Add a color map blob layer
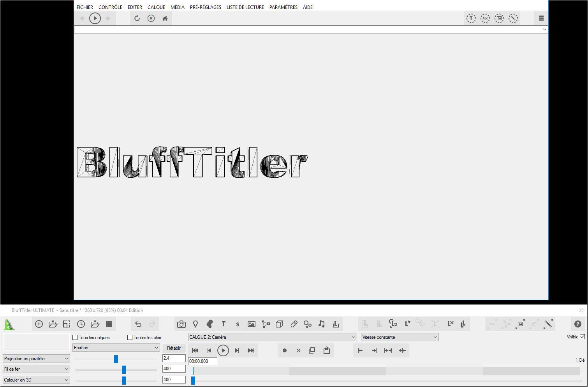The image size is (588, 387). click(209, 324)
